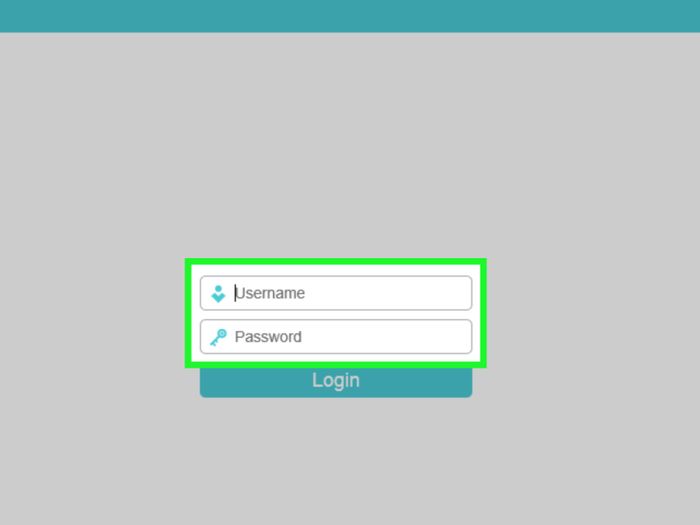Click the "Login" label text on the button
Viewport: 700px width, 525px height.
(336, 381)
